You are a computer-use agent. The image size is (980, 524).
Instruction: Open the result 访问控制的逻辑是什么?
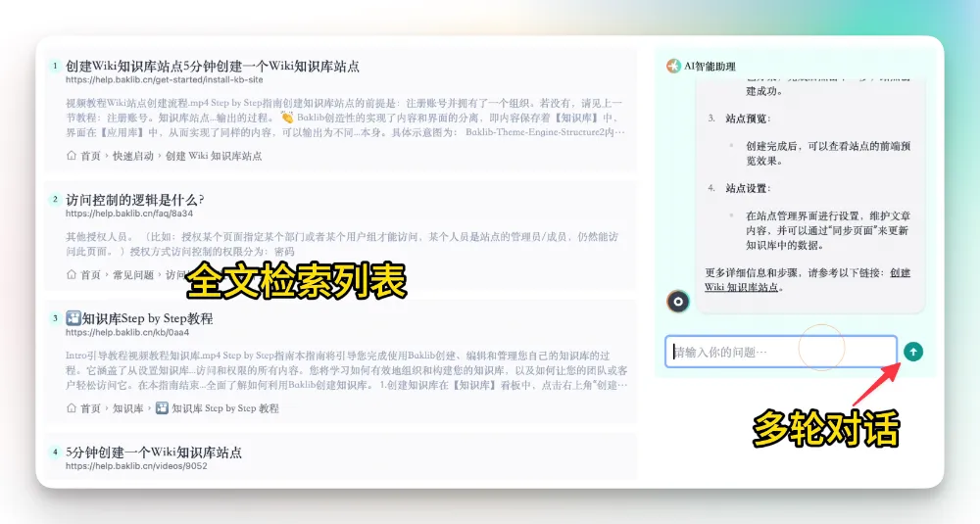tap(135, 200)
